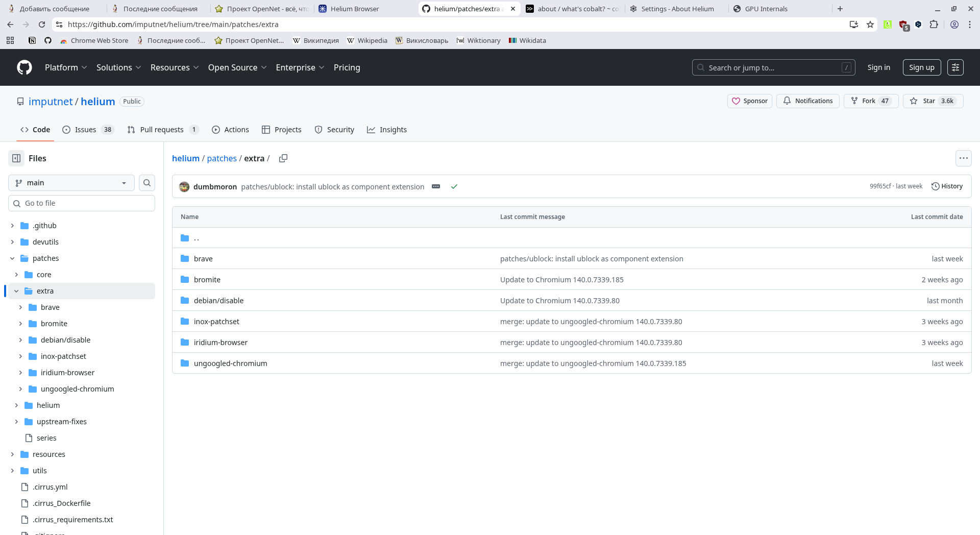Open the more options ellipsis button
This screenshot has width=980, height=535.
pyautogui.click(x=963, y=158)
